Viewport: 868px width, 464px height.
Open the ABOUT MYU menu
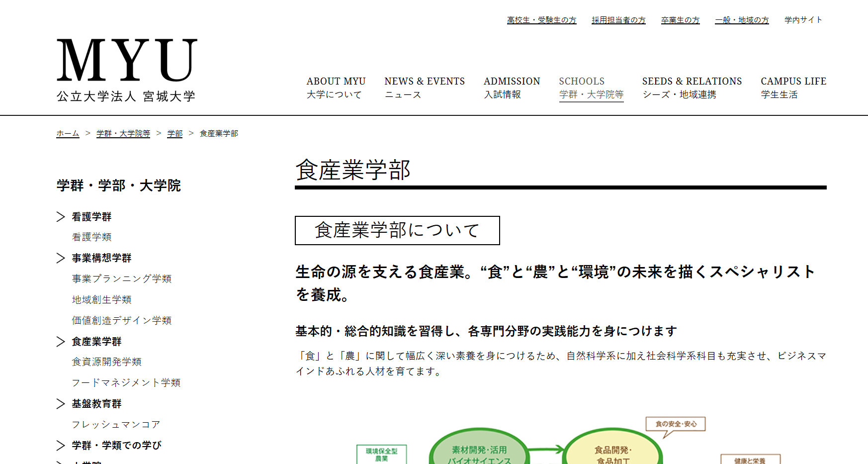[x=336, y=88]
